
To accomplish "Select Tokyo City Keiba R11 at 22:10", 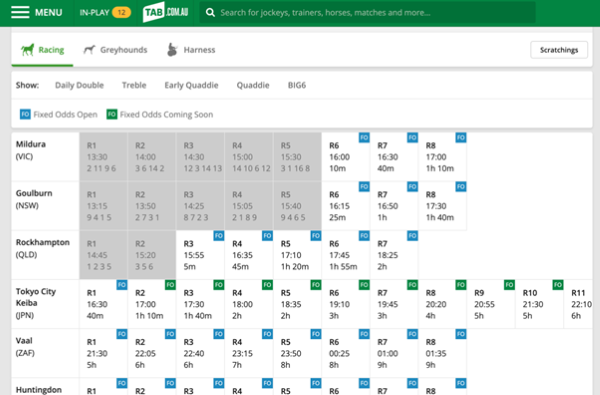I will (x=578, y=304).
